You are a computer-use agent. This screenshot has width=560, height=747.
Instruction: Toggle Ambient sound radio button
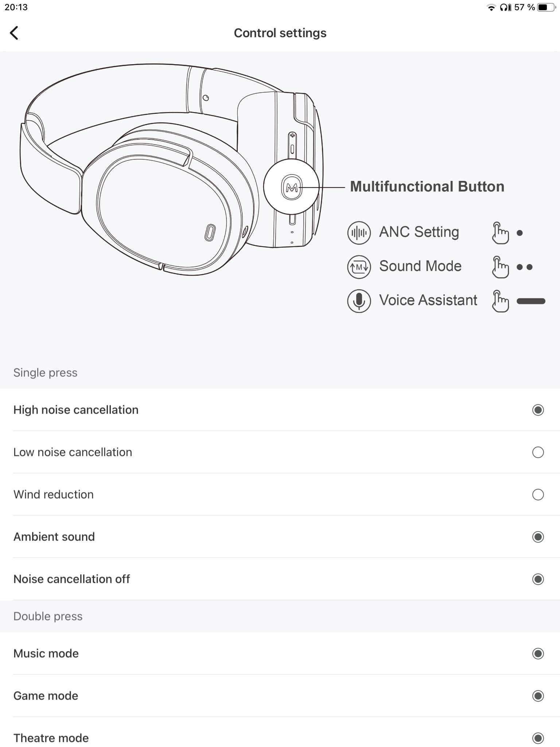point(538,537)
